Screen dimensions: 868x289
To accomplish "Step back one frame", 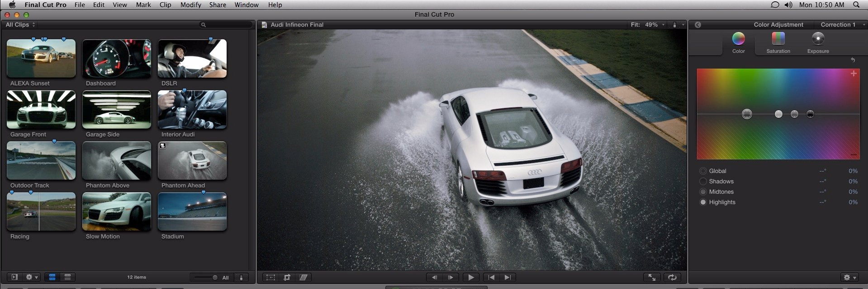I will pyautogui.click(x=434, y=277).
